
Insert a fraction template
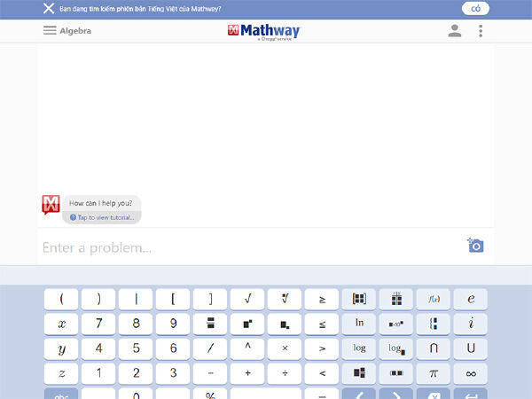[x=210, y=324]
